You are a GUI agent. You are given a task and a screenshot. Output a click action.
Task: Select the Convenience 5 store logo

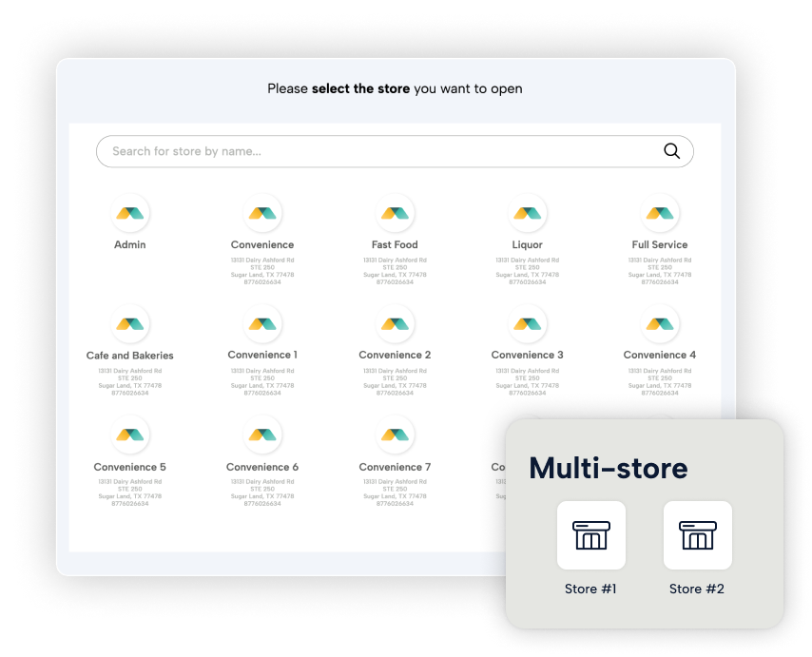point(130,435)
